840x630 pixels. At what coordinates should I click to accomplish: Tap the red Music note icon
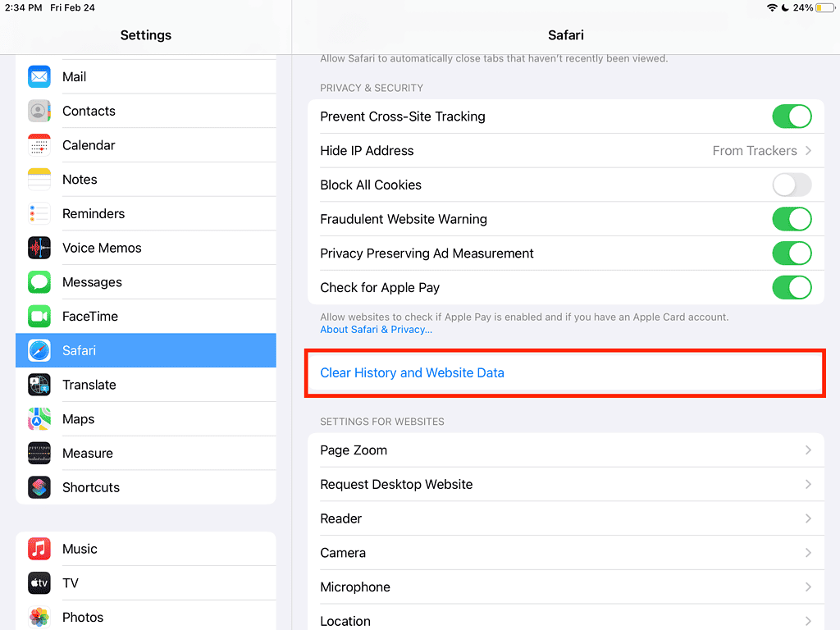(x=39, y=549)
